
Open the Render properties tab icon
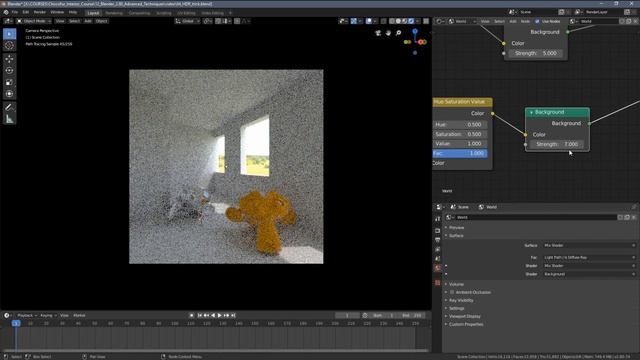coord(438,231)
